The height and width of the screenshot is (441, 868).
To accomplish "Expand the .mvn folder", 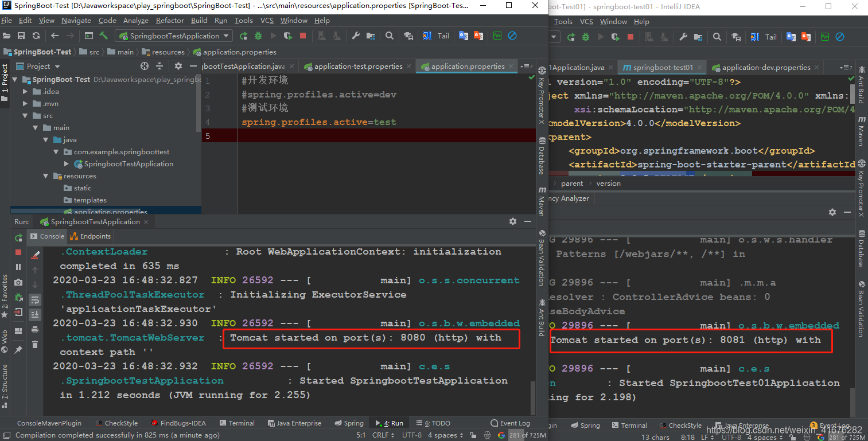I will [x=25, y=104].
